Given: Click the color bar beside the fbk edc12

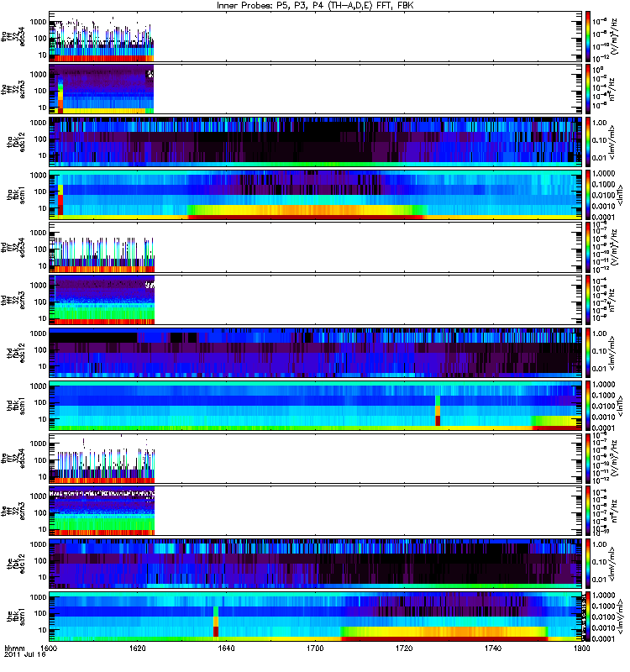Looking at the screenshot, I should click(588, 564).
